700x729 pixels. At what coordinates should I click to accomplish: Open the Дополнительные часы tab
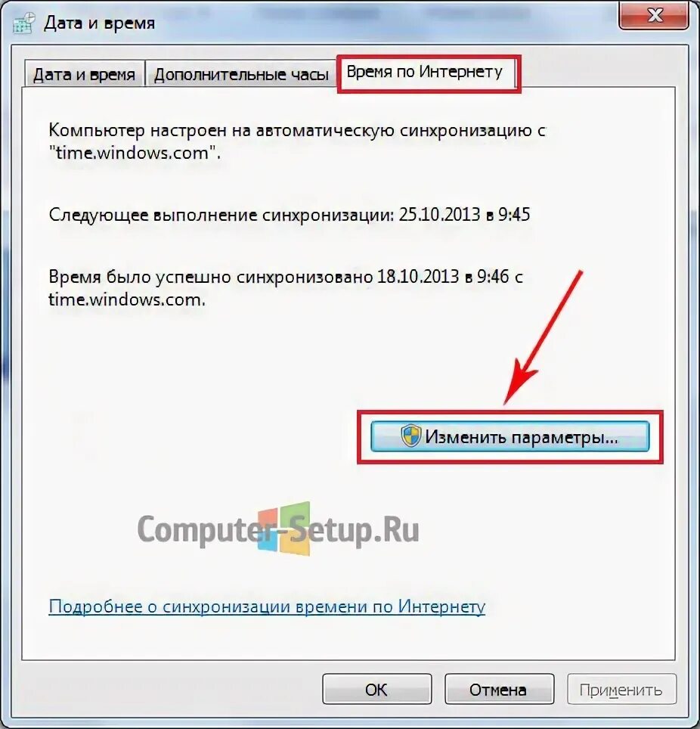coord(241,74)
